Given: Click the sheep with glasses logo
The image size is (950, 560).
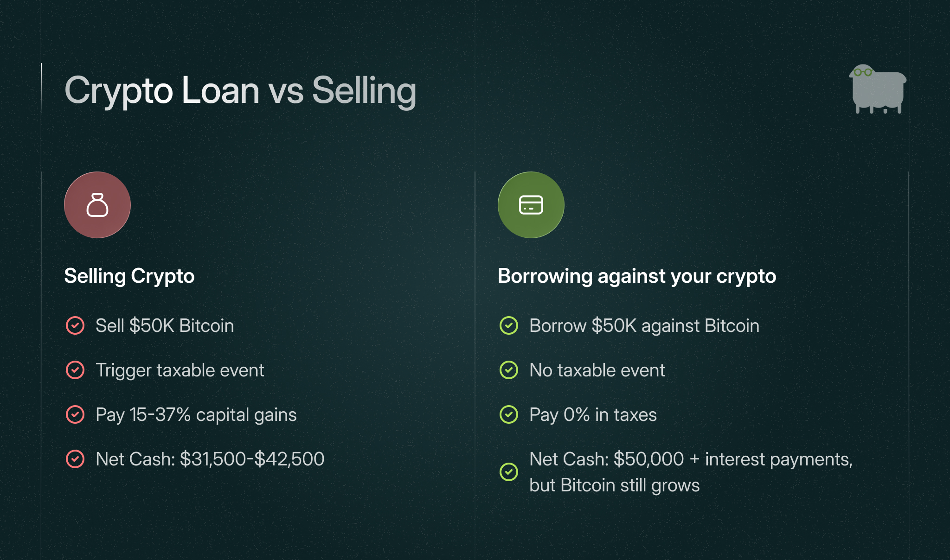Looking at the screenshot, I should pos(877,89).
